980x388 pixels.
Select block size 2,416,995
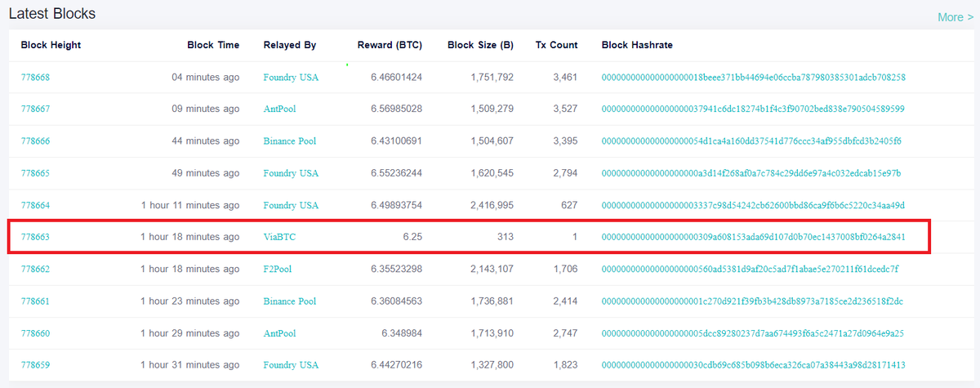coord(492,205)
